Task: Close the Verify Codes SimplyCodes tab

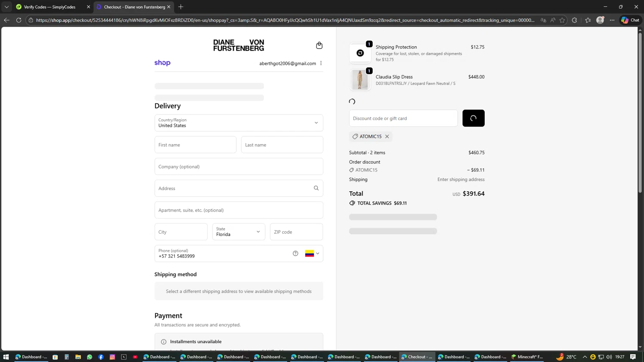Action: pos(88,7)
